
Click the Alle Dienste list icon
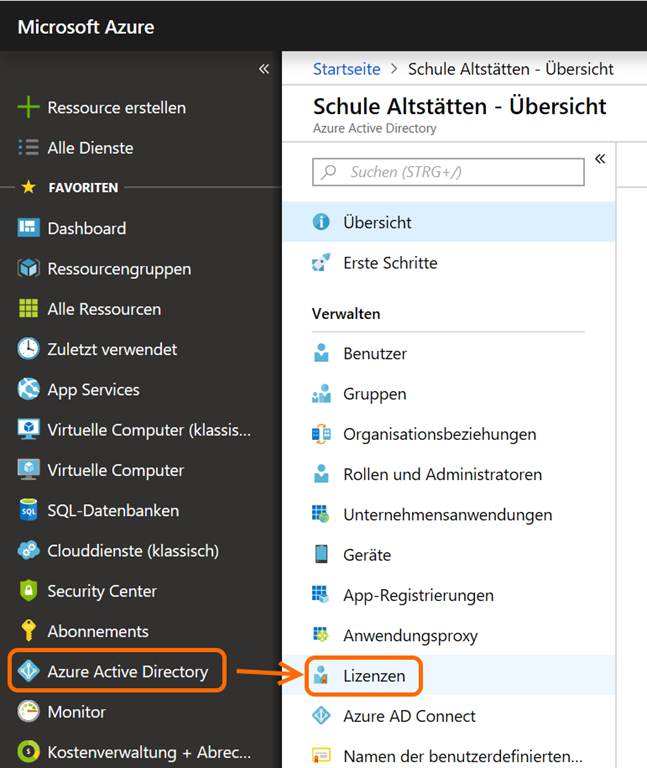(x=28, y=148)
